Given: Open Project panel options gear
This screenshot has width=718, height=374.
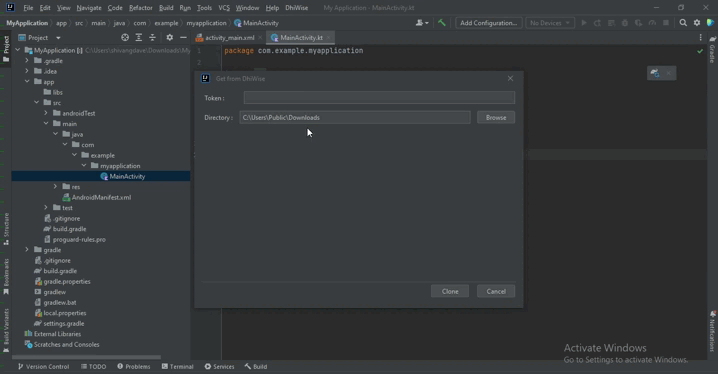Looking at the screenshot, I should pos(169,38).
